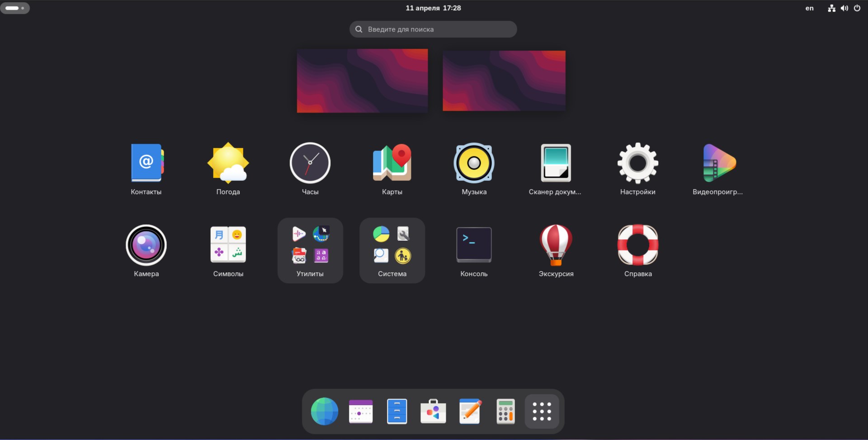The image size is (868, 440).
Task: Toggle the Activities overview button
Action: (x=15, y=8)
